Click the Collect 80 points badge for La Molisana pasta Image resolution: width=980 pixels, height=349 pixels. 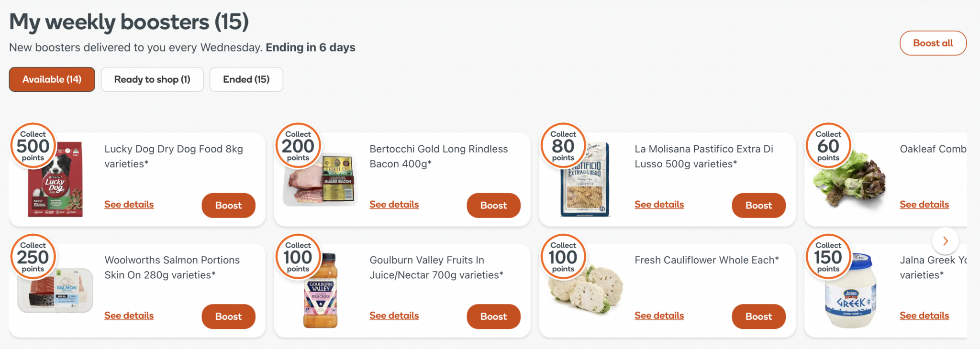[563, 146]
